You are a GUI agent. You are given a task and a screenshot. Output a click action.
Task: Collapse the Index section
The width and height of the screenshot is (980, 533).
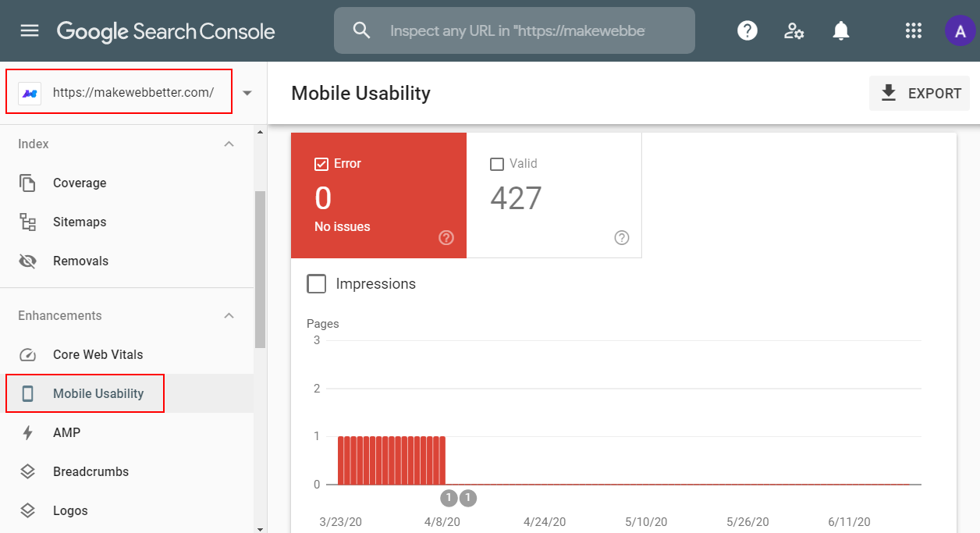pyautogui.click(x=229, y=144)
